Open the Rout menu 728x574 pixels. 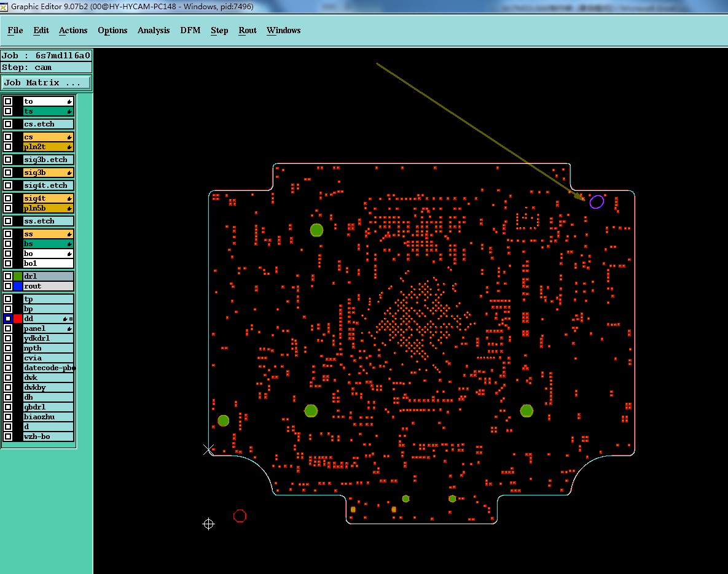click(248, 30)
